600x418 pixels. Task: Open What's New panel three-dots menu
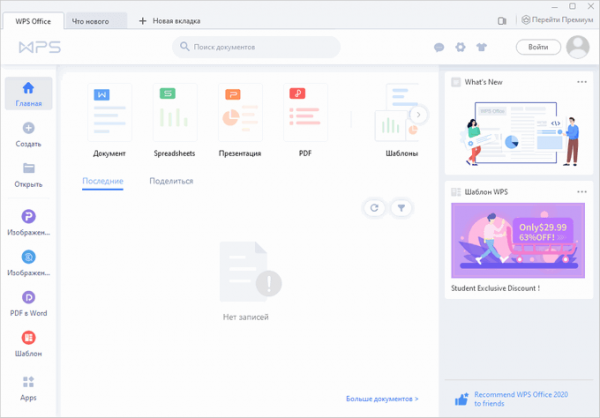coord(582,82)
